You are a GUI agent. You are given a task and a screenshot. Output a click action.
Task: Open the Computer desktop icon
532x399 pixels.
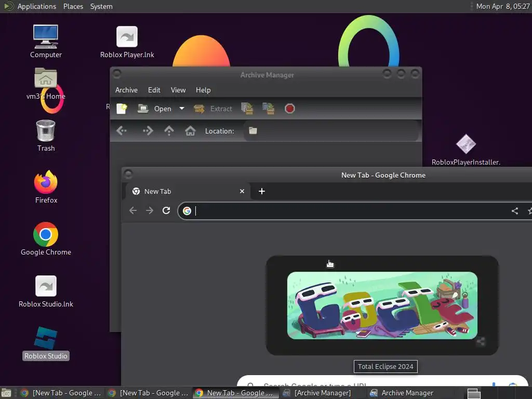[x=46, y=41]
